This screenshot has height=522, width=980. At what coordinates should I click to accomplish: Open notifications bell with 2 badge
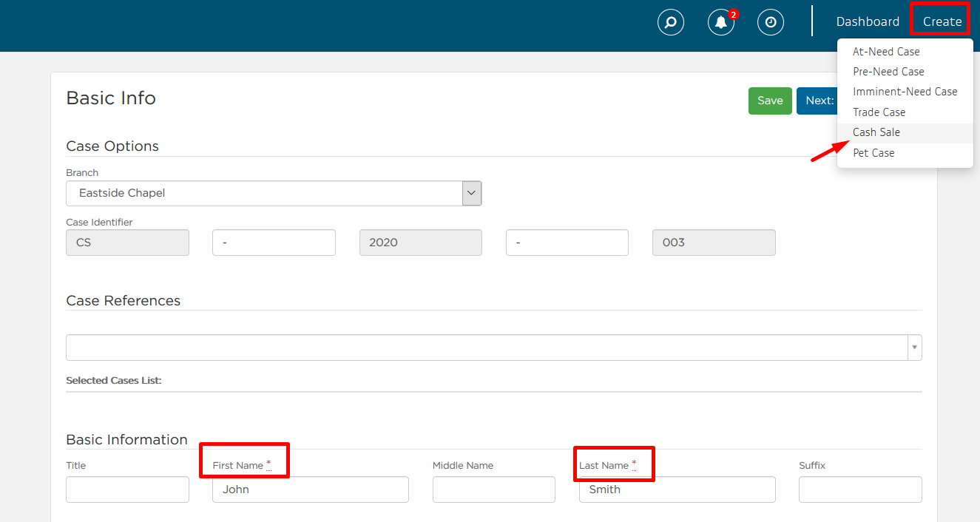[722, 22]
